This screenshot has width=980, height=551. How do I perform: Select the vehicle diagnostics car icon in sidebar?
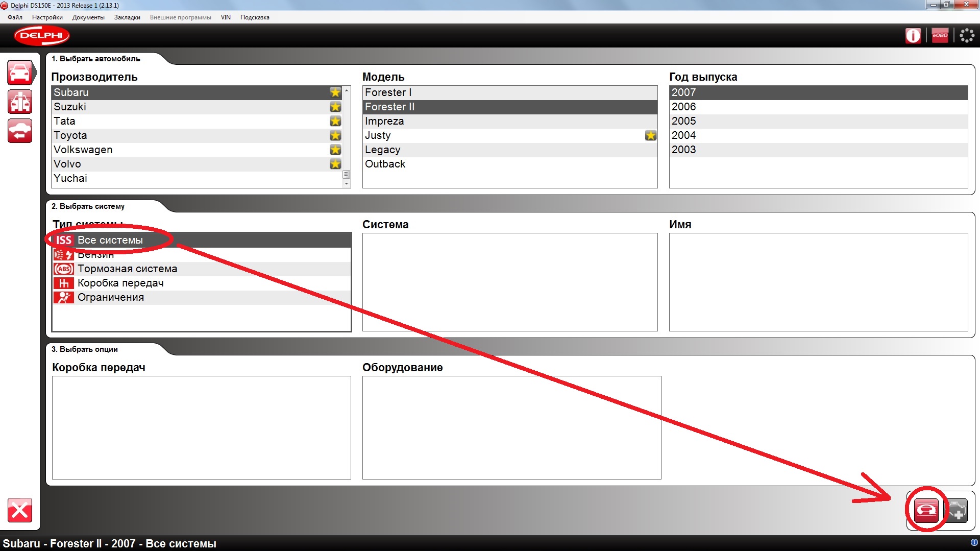point(20,73)
